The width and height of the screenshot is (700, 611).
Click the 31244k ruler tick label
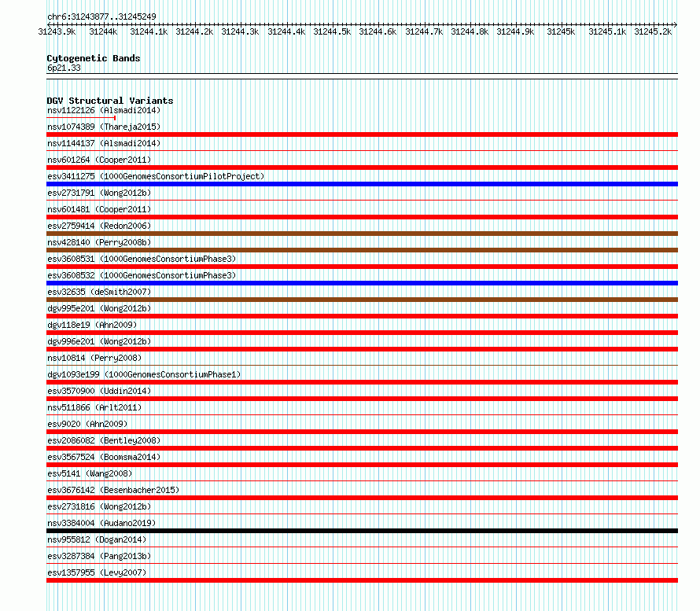(103, 31)
